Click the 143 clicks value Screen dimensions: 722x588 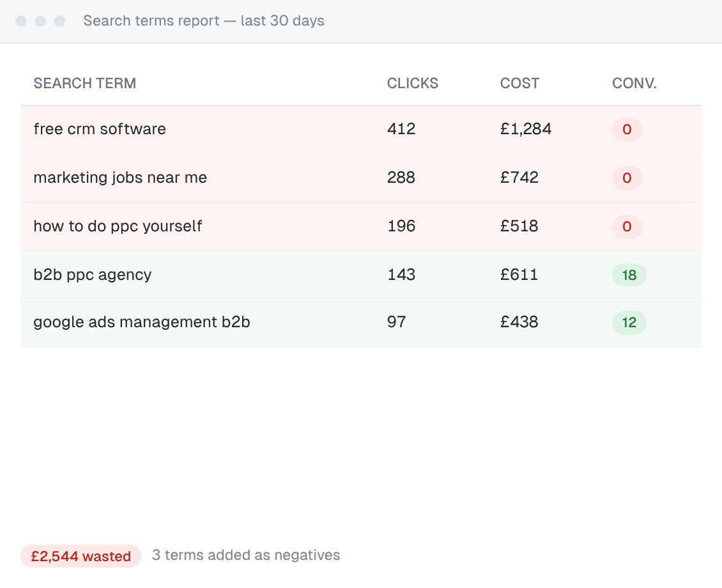(401, 275)
